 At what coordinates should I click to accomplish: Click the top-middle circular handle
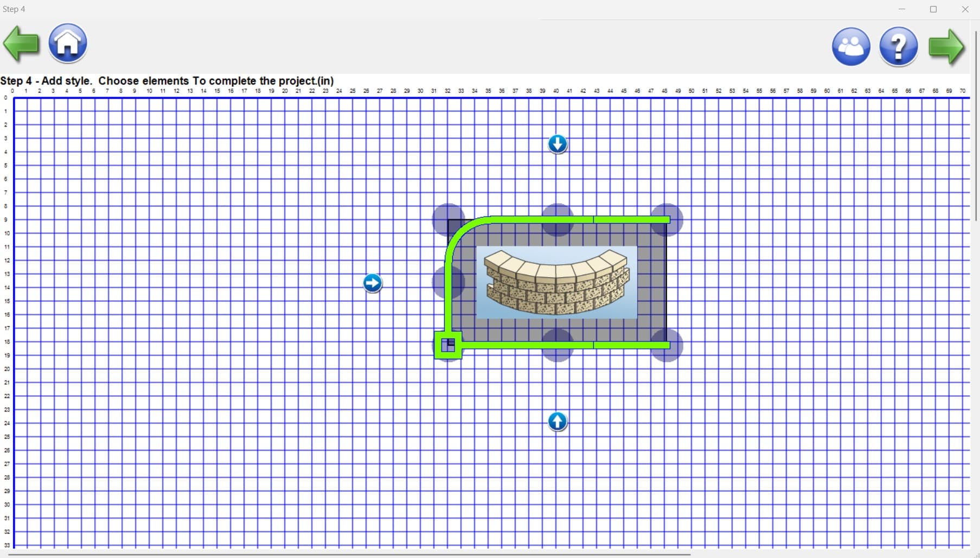[x=557, y=220]
